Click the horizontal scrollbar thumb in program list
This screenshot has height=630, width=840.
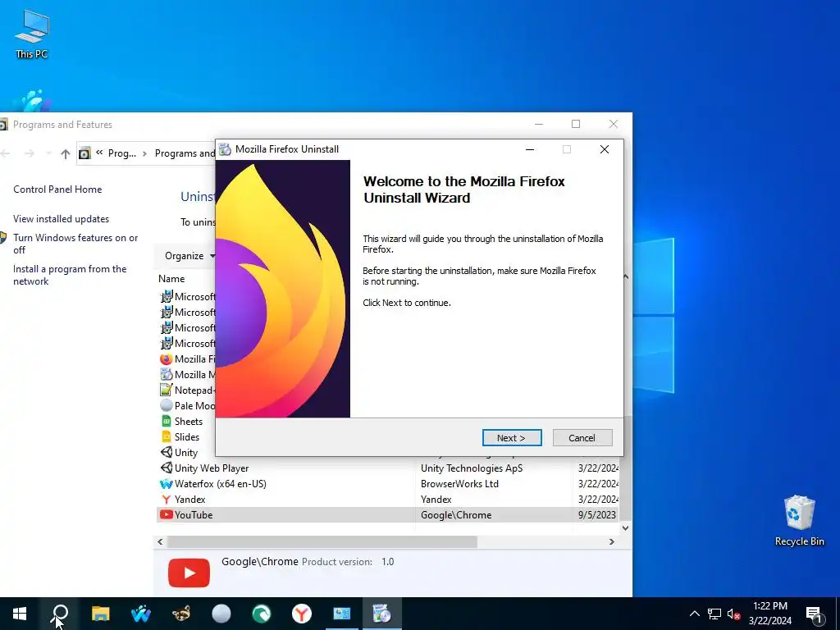(322, 541)
